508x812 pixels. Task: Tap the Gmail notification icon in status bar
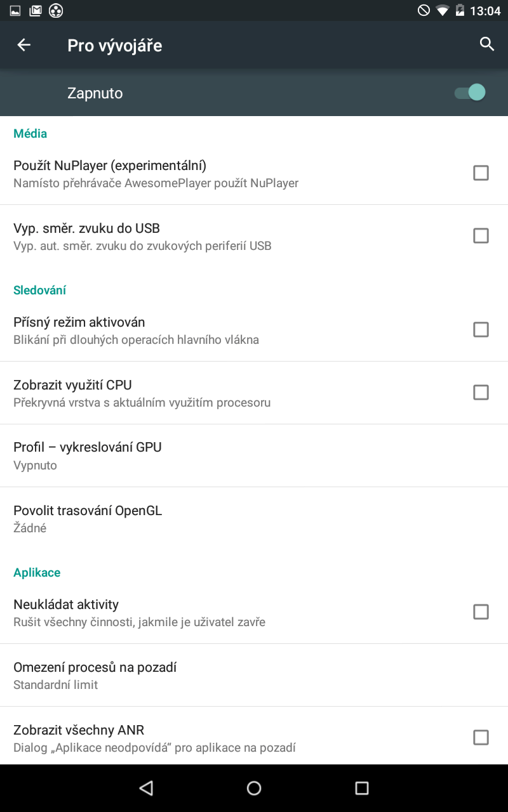coord(36,10)
